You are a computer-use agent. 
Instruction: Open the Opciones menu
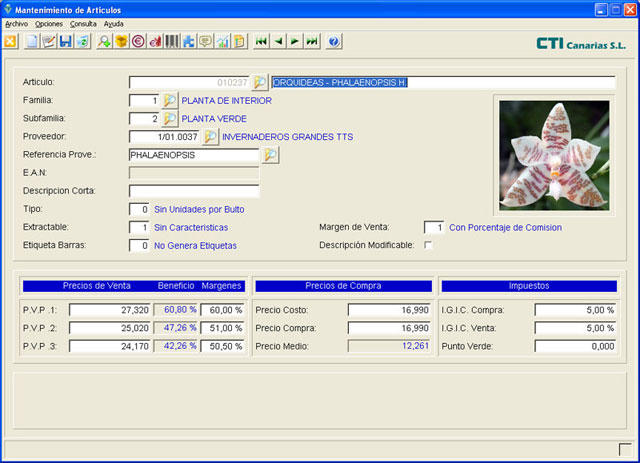pos(49,23)
